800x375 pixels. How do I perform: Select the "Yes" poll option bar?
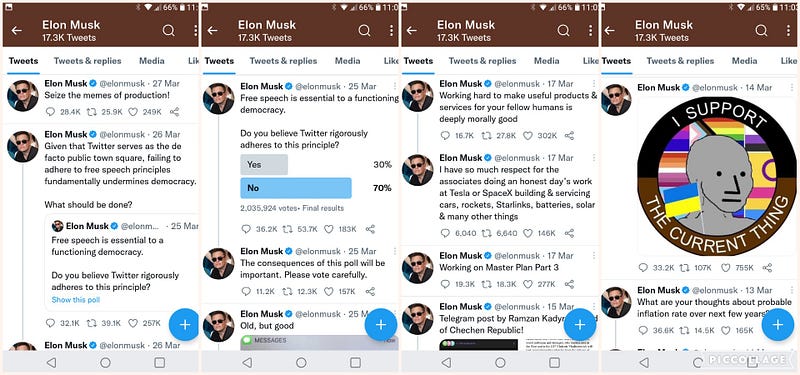(x=264, y=165)
